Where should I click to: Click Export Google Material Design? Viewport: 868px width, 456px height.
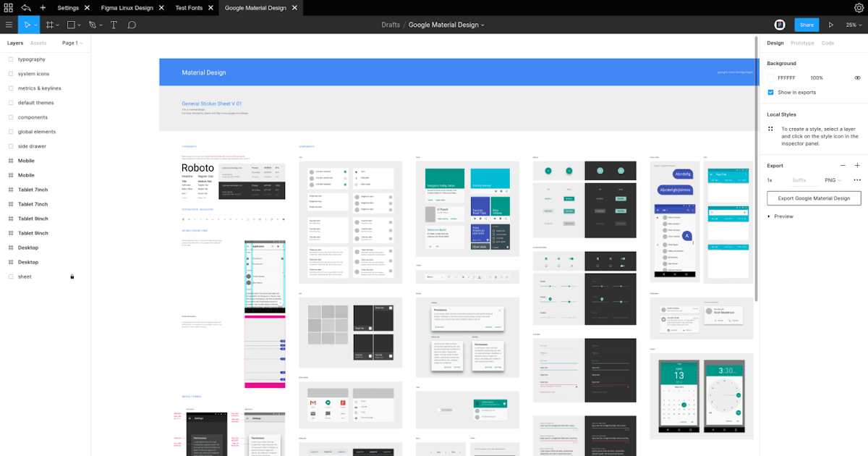click(x=813, y=198)
